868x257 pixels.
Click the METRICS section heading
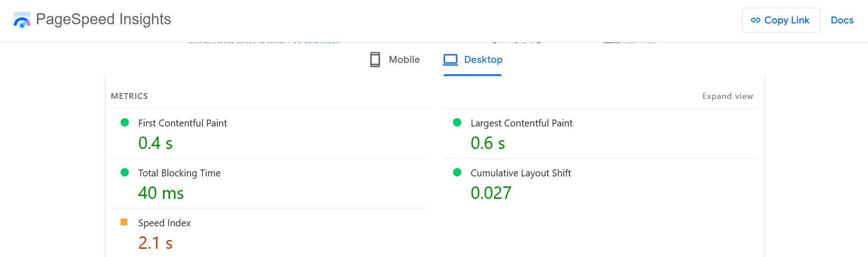point(129,96)
